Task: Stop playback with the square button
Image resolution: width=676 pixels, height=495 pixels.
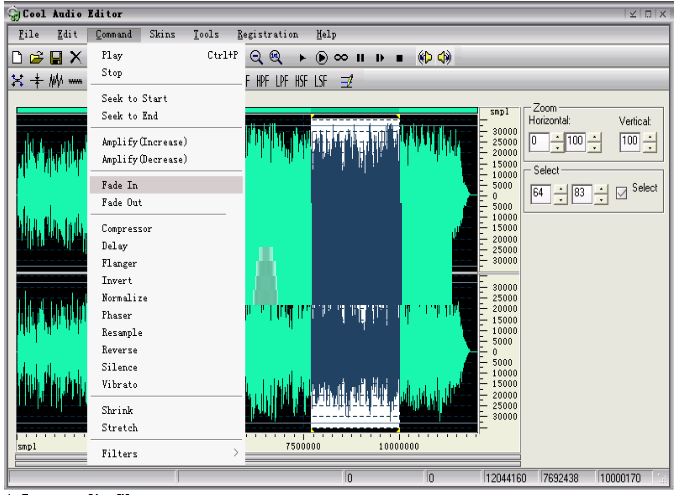Action: [x=399, y=58]
